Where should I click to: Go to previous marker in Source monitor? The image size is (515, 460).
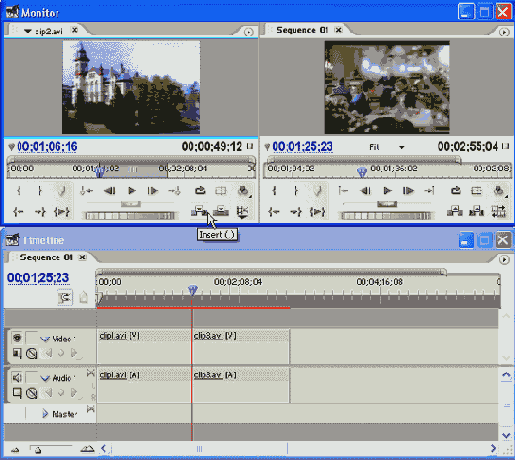tap(86, 191)
